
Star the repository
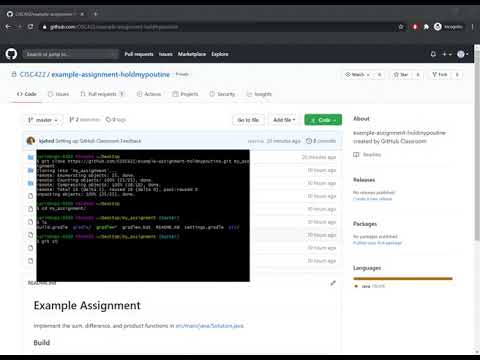click(x=400, y=74)
